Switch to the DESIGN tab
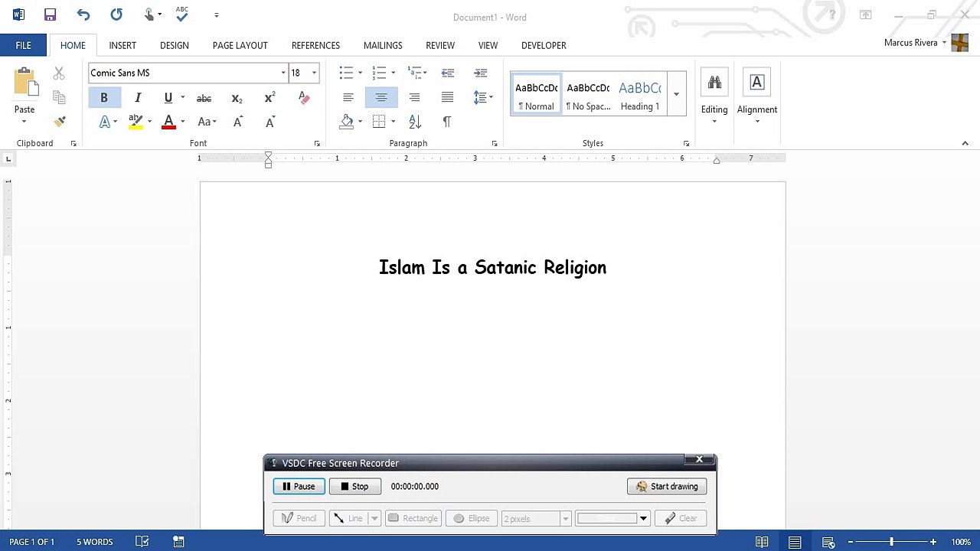 click(175, 45)
